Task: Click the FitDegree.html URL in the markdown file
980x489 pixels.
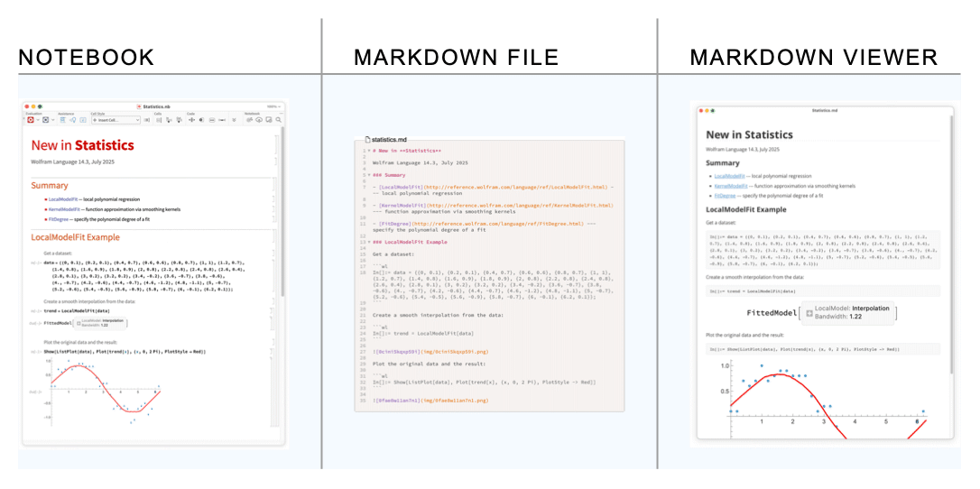Action: (497, 224)
